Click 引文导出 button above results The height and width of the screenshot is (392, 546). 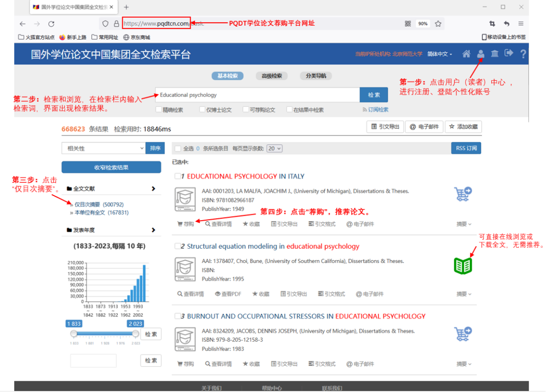[385, 127]
